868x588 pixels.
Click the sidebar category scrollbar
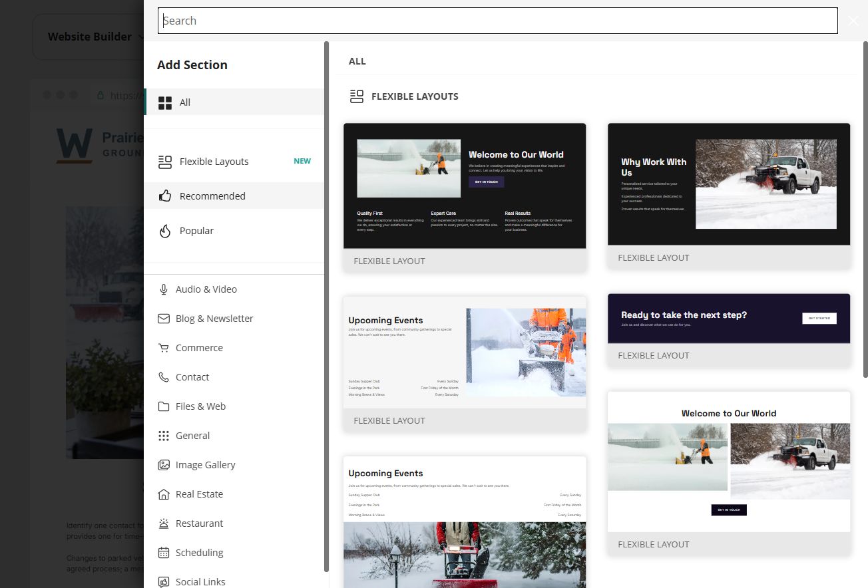[326, 306]
